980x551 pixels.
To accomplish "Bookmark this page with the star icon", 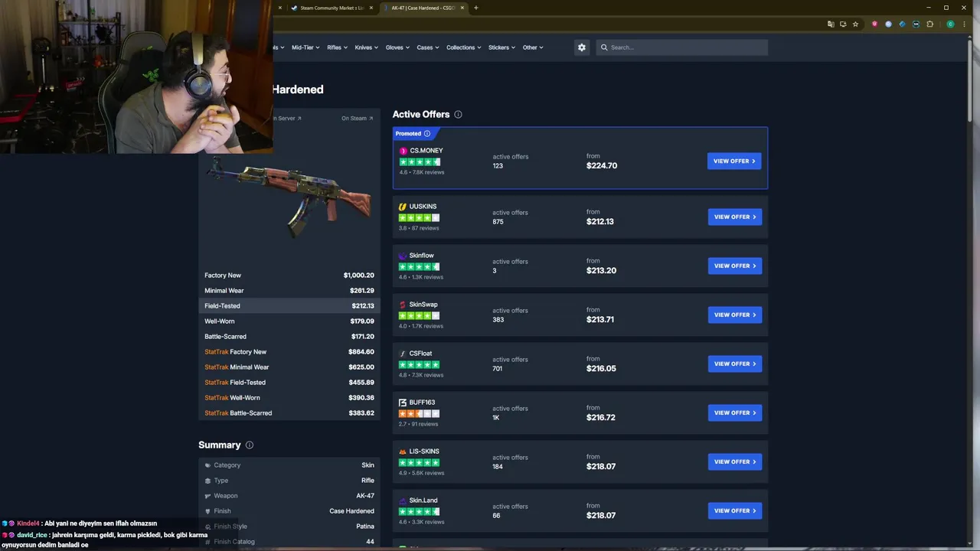I will (x=855, y=24).
